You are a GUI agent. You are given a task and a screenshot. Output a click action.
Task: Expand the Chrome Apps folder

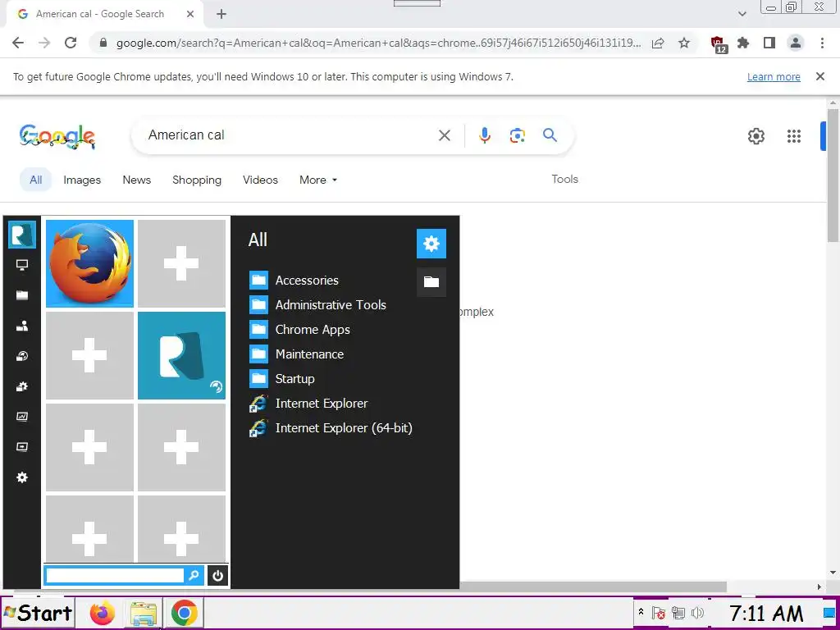coord(299,330)
